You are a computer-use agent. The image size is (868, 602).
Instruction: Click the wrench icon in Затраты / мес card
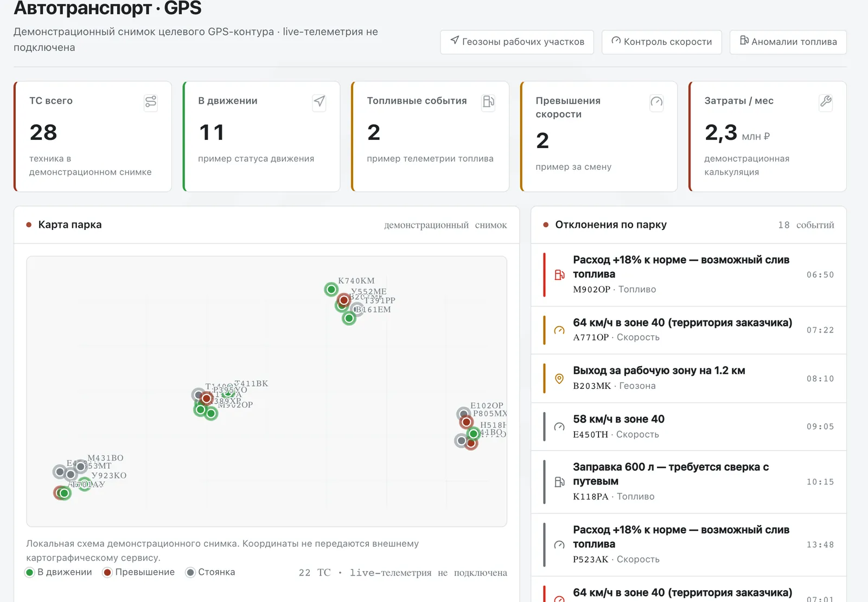click(826, 101)
